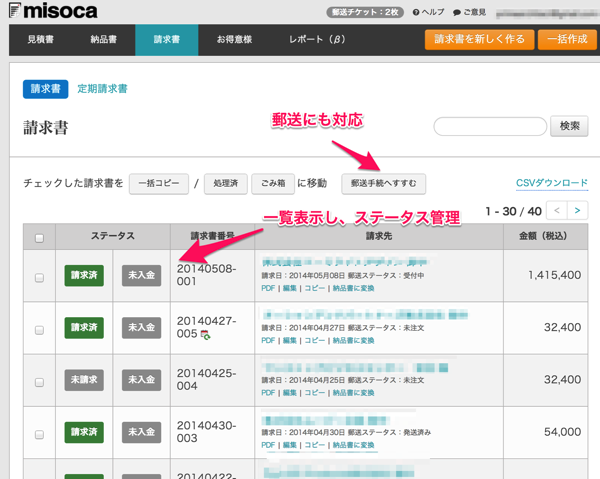Go to previous page arrow
Viewport: 600px width, 479px height.
pos(557,211)
